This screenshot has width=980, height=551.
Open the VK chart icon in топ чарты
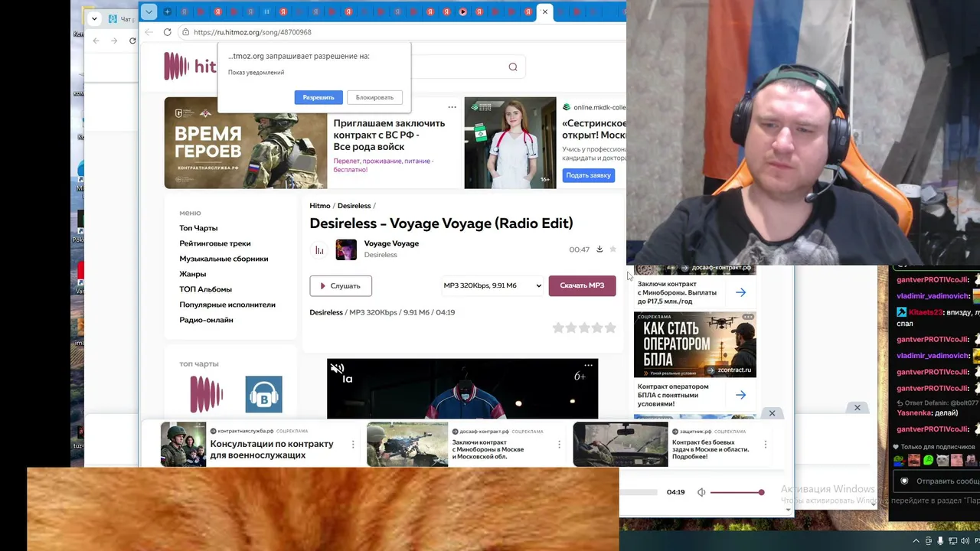click(263, 394)
